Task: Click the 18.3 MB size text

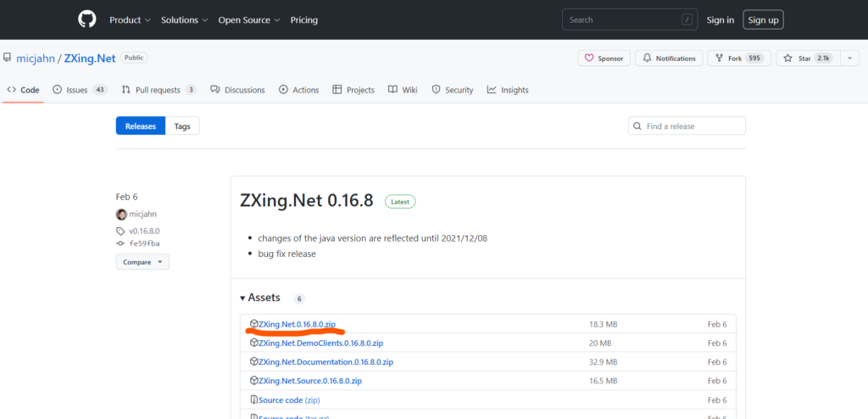Action: 603,324
